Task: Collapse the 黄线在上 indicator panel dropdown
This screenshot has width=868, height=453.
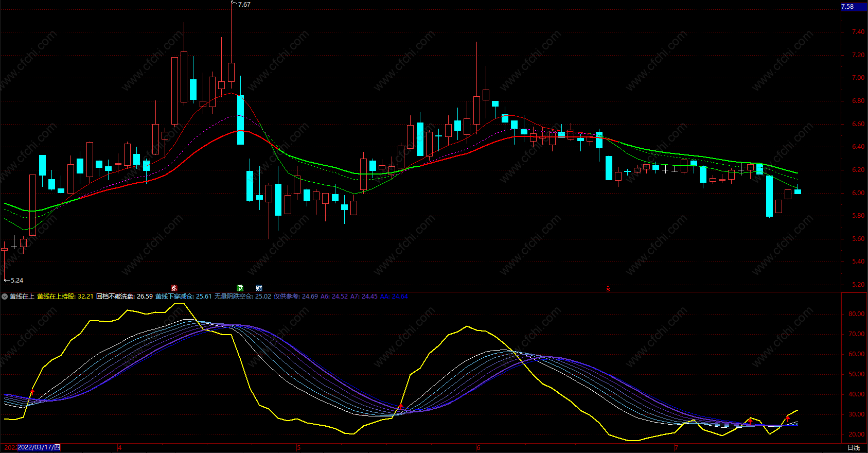Action: tap(5, 297)
